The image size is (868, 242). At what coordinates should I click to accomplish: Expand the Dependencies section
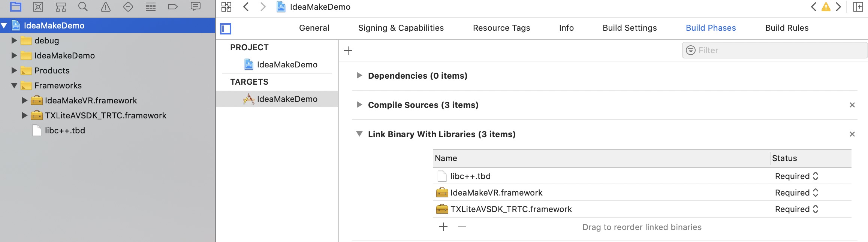(359, 76)
